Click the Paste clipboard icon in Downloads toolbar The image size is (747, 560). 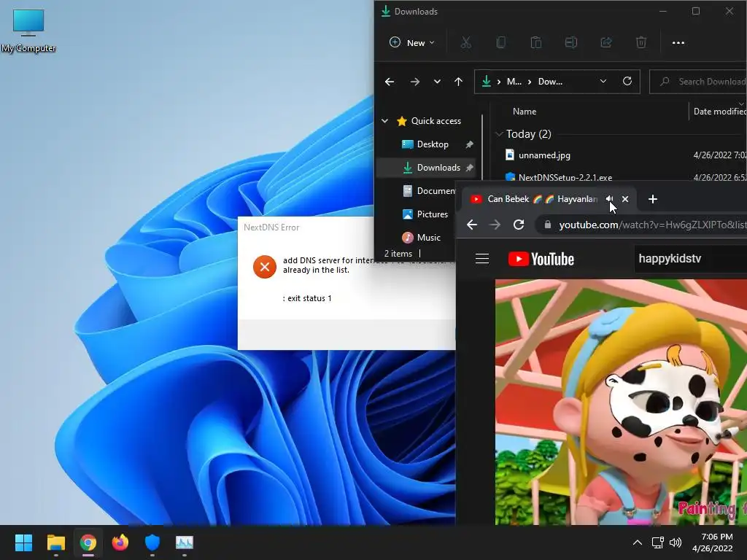click(536, 43)
